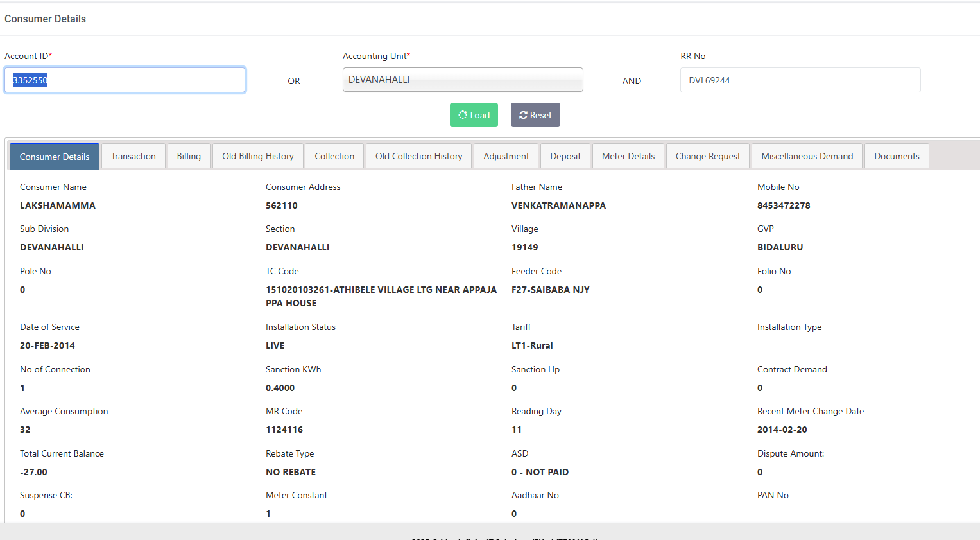Switch to the Adjustment tab
The image size is (980, 540).
coord(506,156)
